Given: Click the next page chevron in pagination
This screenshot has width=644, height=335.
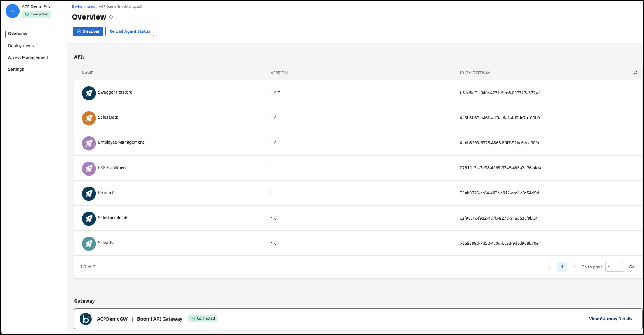Looking at the screenshot, I should [x=574, y=267].
